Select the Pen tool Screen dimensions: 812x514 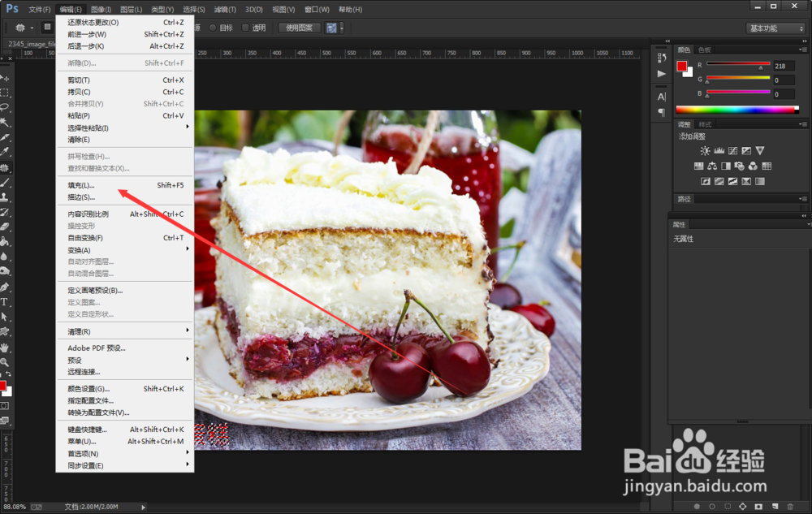click(5, 287)
